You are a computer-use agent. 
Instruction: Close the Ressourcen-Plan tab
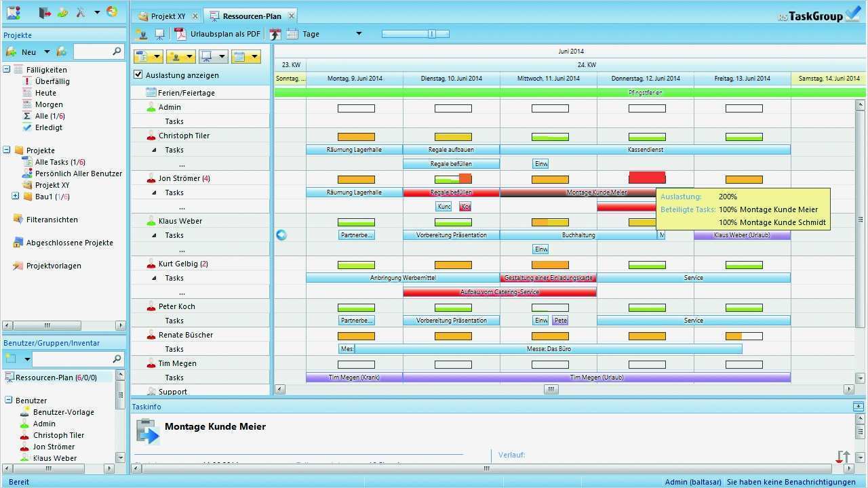(x=292, y=16)
